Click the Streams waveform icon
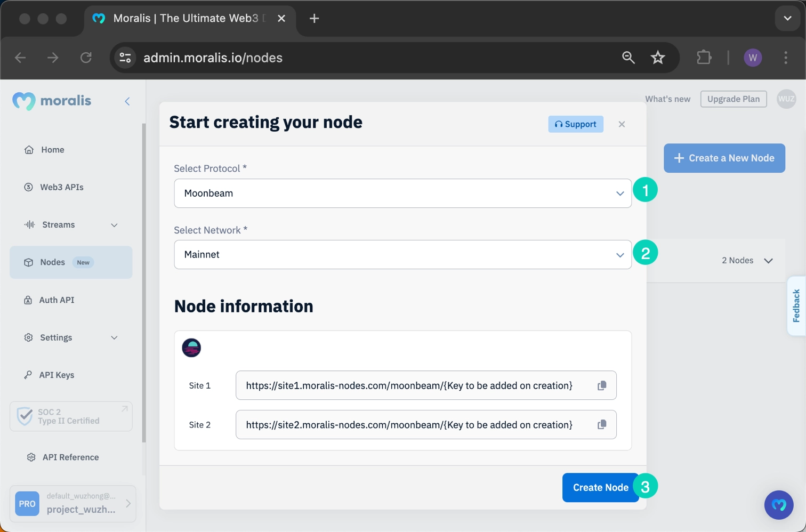Viewport: 806px width, 532px height. click(x=29, y=225)
